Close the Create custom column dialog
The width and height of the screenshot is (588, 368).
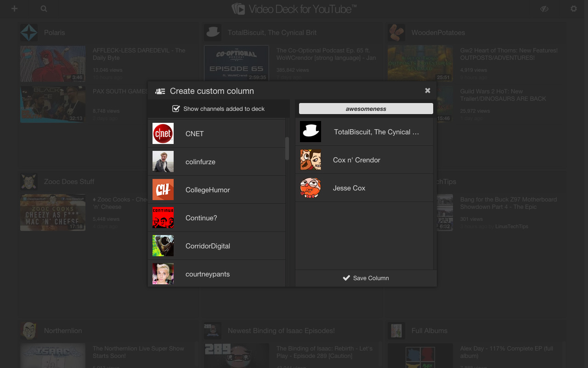(x=427, y=90)
